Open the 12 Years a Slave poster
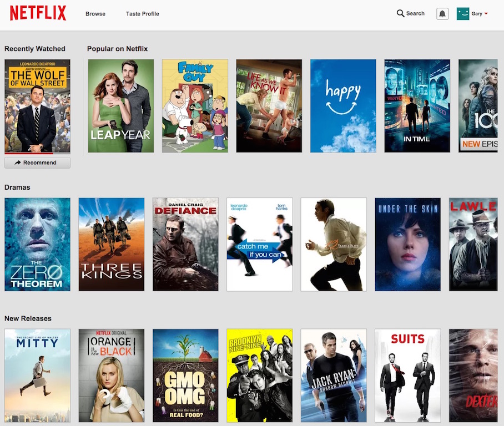Viewport: 504px width, 426px height. pos(334,245)
